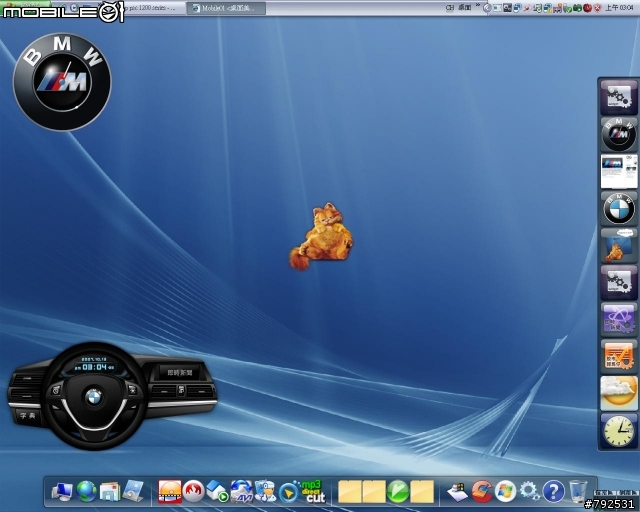Open the Windows flag paper icon in dock

(458, 492)
